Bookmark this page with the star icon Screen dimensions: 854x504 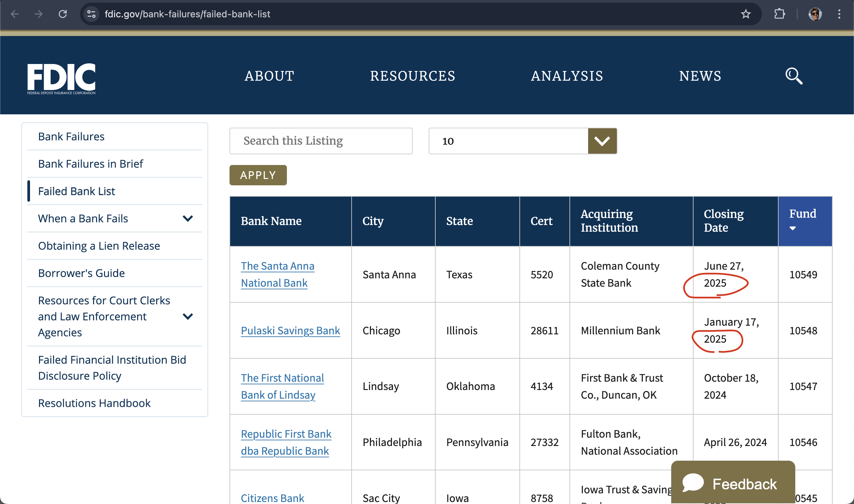click(x=746, y=14)
